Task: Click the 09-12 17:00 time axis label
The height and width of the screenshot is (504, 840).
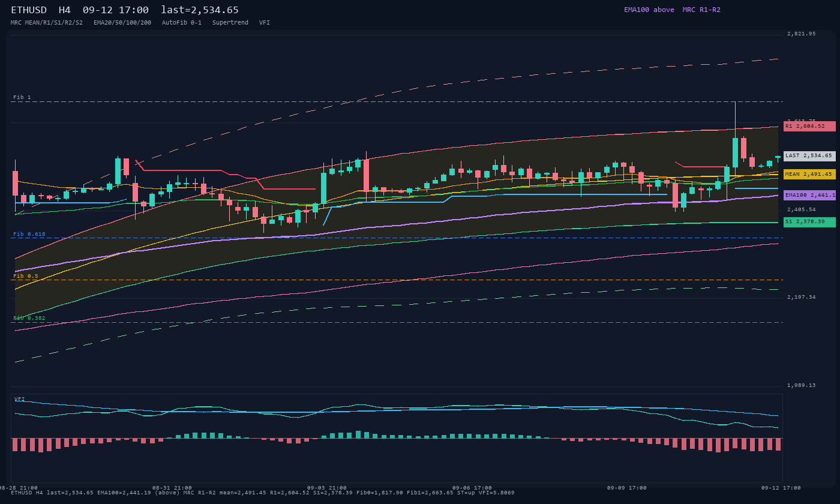Action: tap(781, 488)
